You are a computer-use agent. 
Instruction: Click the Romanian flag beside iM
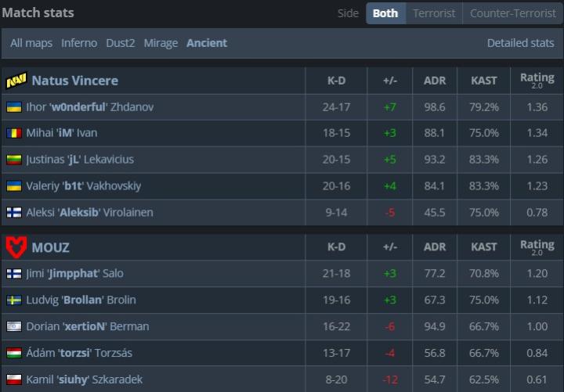tap(14, 133)
